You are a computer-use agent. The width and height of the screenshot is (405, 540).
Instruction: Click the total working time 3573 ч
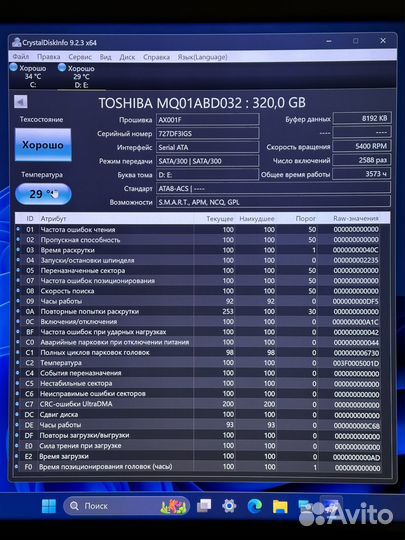(362, 174)
